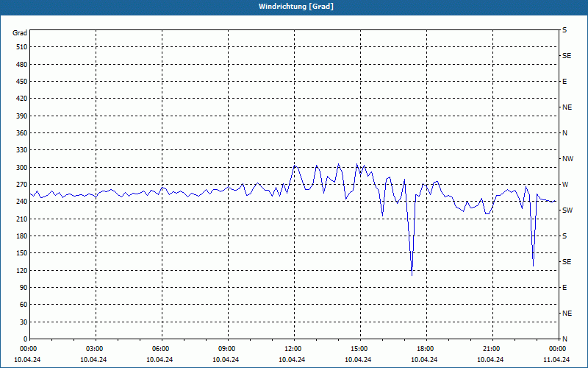Select the 210 y-axis tick label
This screenshot has width=588, height=368.
(22, 219)
